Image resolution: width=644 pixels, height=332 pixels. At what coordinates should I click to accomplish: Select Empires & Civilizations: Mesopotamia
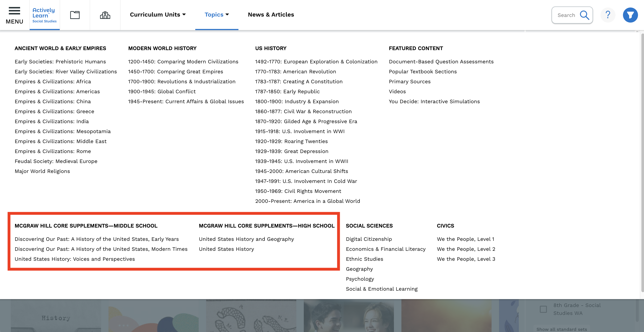(63, 131)
